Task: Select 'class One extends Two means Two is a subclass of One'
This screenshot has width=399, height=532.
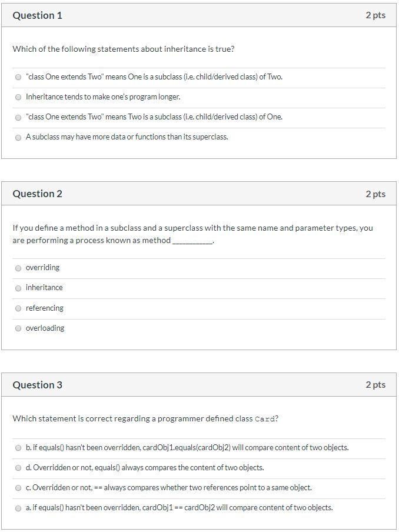Action: (18, 117)
